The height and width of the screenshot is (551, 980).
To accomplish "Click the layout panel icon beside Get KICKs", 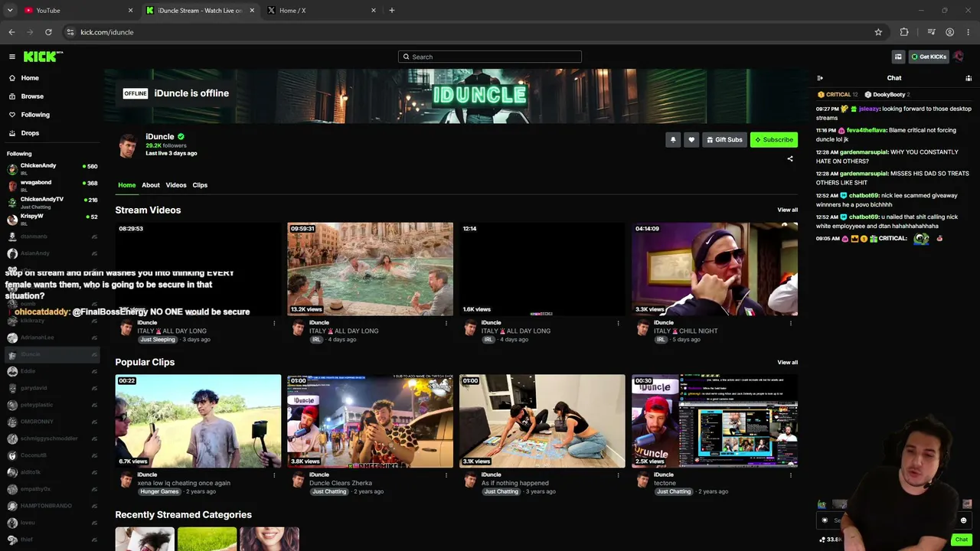I will pyautogui.click(x=898, y=57).
